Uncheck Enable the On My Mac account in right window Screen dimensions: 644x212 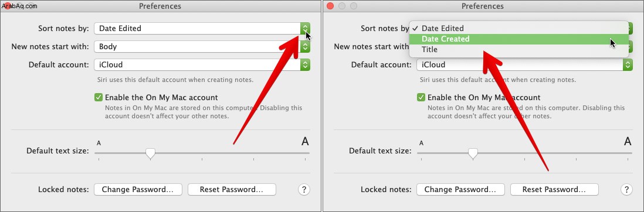[x=421, y=98]
